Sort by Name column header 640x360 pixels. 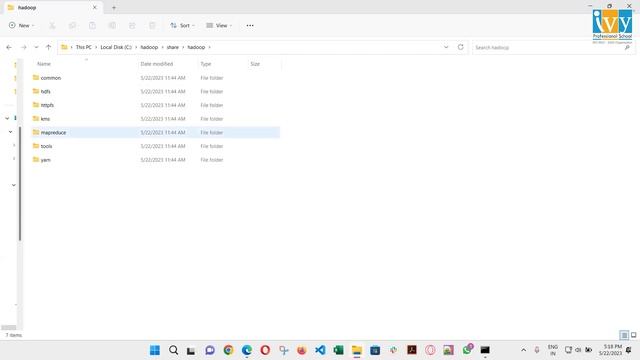pos(44,64)
